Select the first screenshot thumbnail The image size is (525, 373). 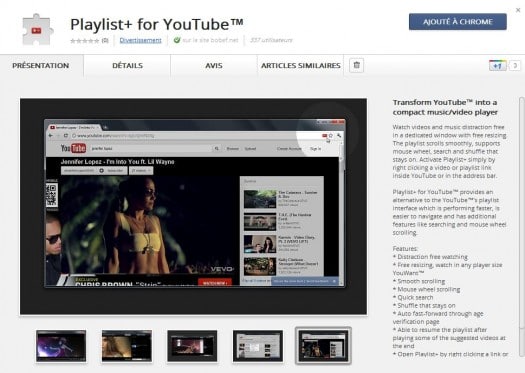pyautogui.click(x=61, y=346)
